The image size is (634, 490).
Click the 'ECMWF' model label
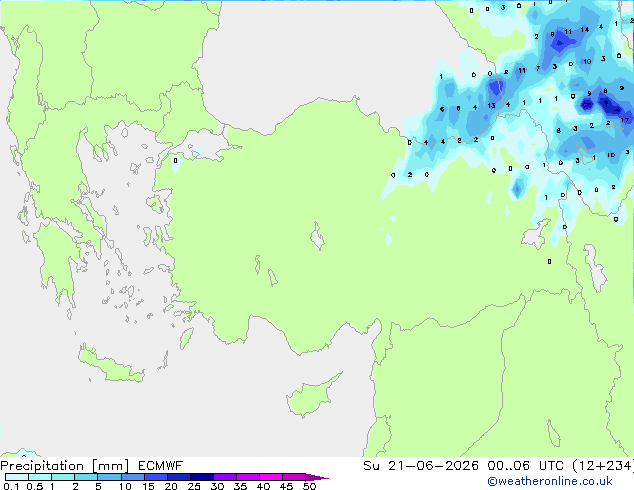(160, 466)
